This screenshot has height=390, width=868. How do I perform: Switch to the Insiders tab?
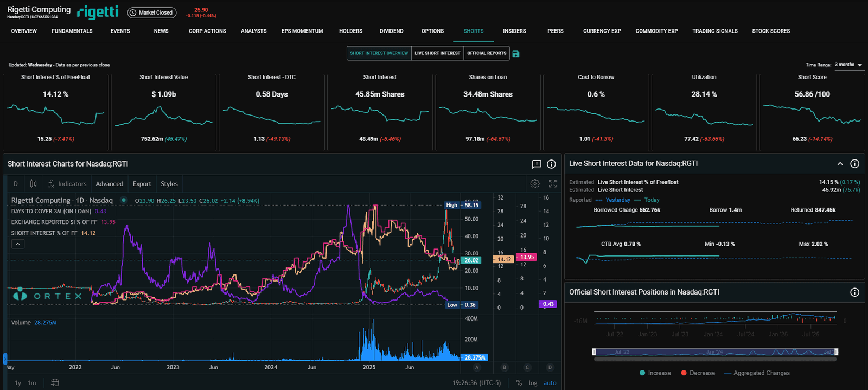514,31
